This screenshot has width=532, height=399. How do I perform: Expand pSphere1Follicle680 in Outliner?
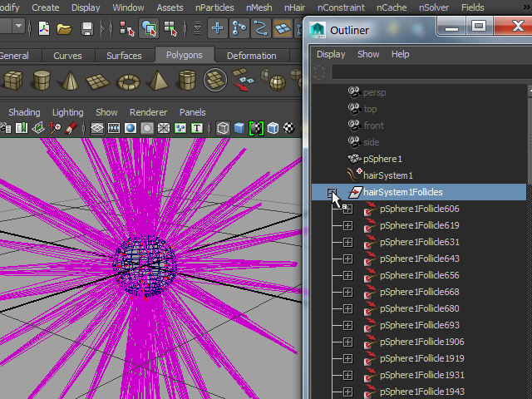pos(347,308)
